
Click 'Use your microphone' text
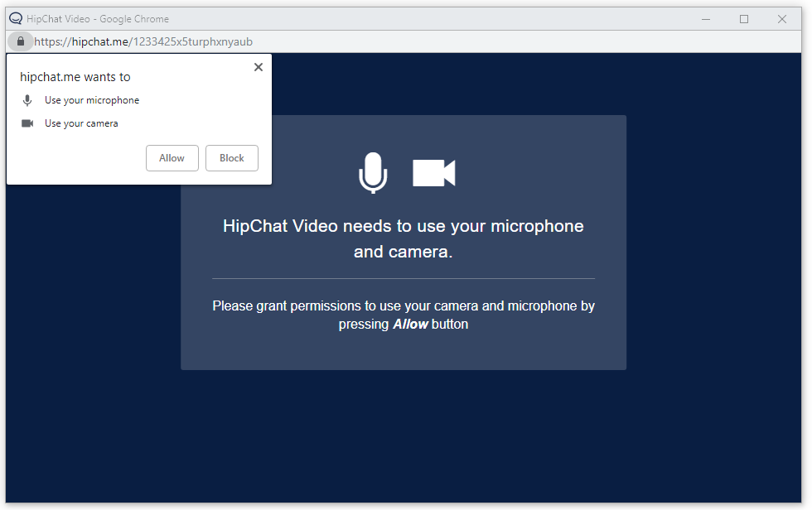click(x=92, y=100)
